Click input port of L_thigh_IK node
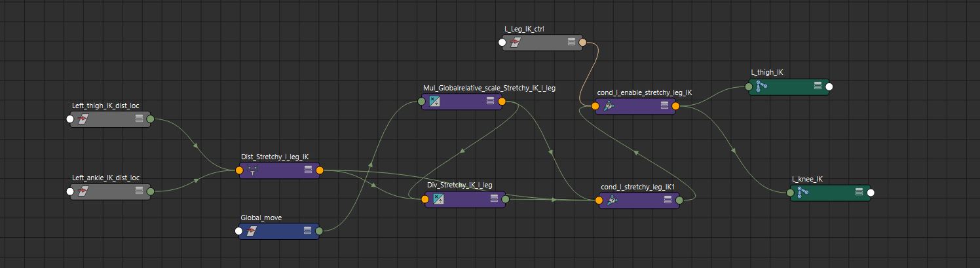The image size is (980, 268). click(x=749, y=86)
